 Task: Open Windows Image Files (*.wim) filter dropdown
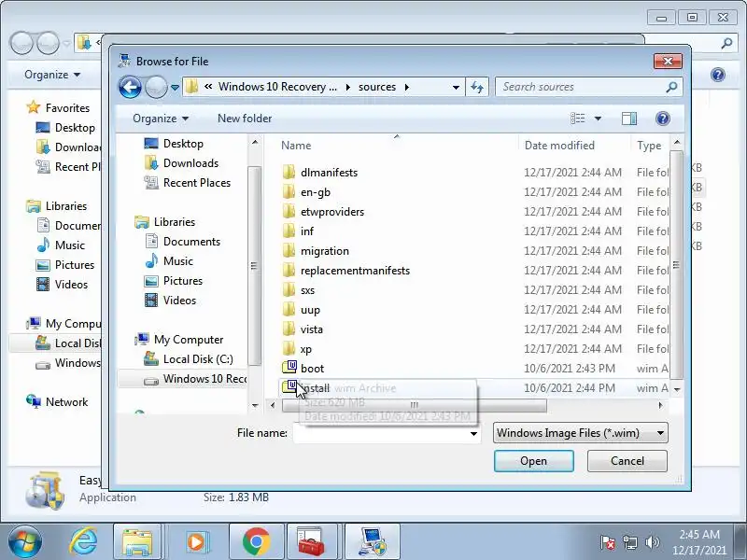click(580, 433)
